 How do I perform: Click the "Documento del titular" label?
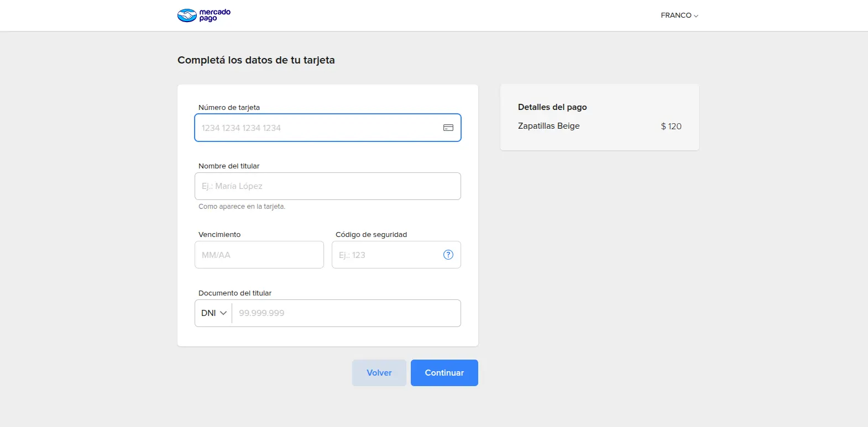[235, 293]
